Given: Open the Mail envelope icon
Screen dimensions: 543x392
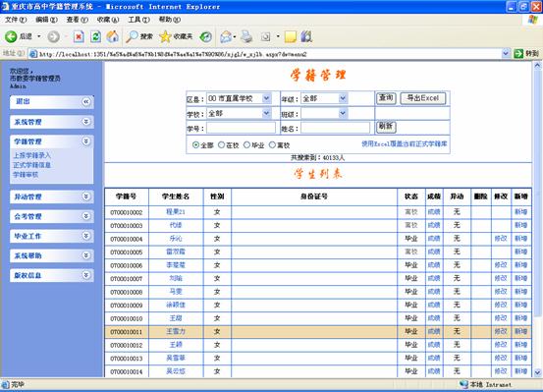Looking at the screenshot, I should coord(226,36).
